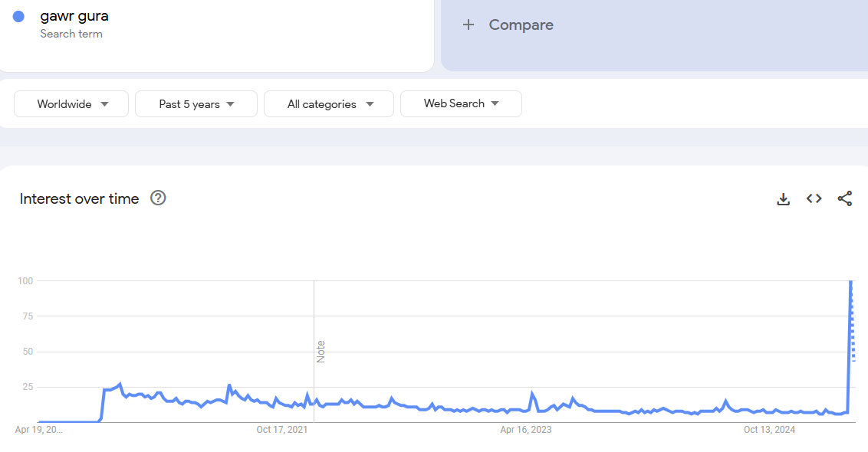Screen dimensions: 868x452
Task: Click the peak spike on the trend line
Action: coord(851,283)
